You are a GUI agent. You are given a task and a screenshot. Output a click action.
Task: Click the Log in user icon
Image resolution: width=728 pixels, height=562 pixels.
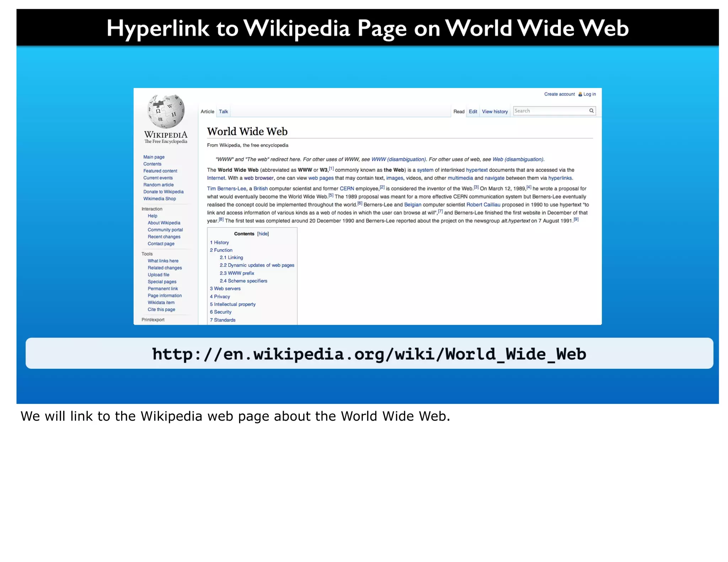[580, 94]
